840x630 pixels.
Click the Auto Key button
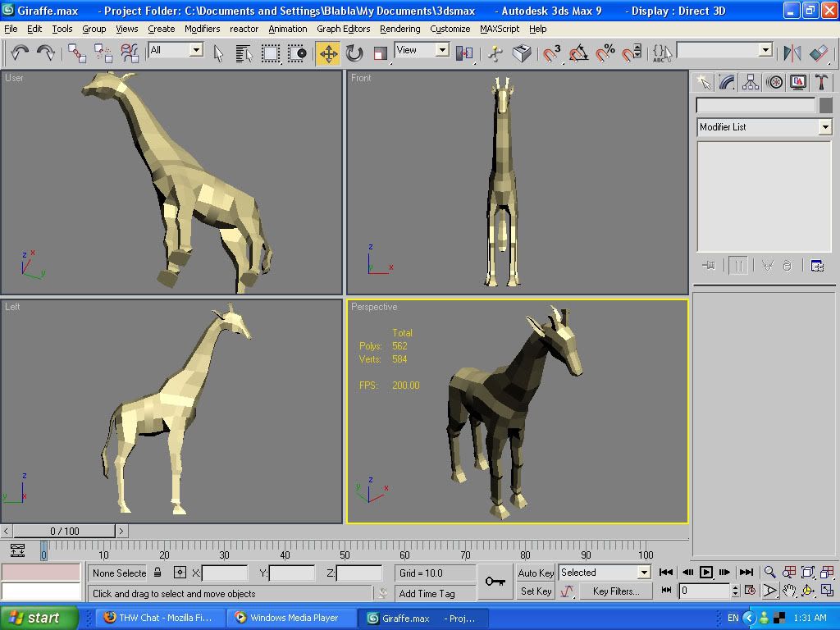click(536, 573)
